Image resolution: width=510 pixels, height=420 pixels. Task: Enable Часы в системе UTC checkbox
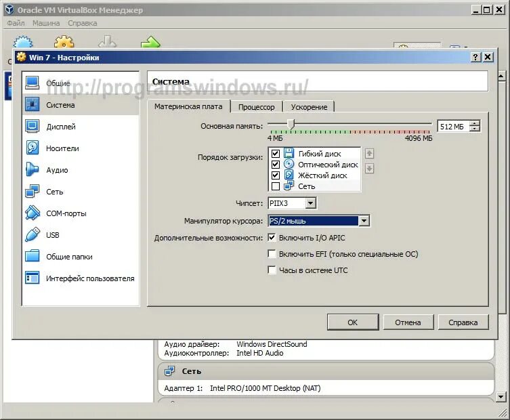272,270
